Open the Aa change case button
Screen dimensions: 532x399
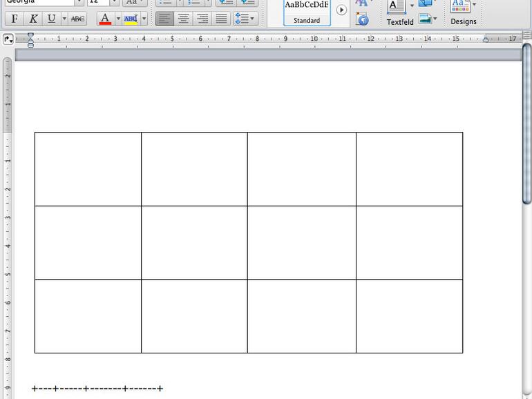pyautogui.click(x=135, y=2)
